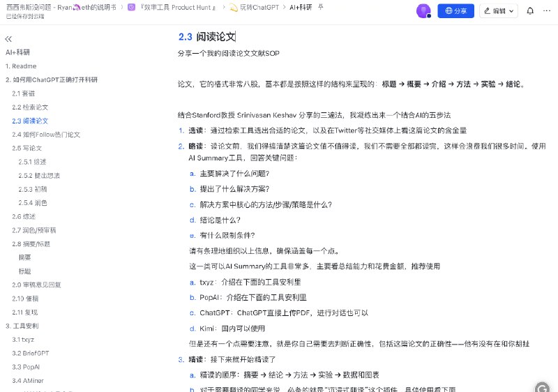Click step 1 选读 list item
The width and height of the screenshot is (558, 392).
pyautogui.click(x=327, y=130)
